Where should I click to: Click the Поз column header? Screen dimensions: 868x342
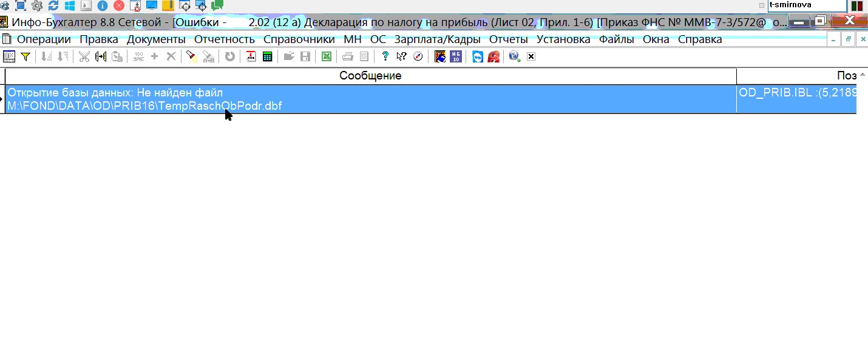pyautogui.click(x=796, y=76)
